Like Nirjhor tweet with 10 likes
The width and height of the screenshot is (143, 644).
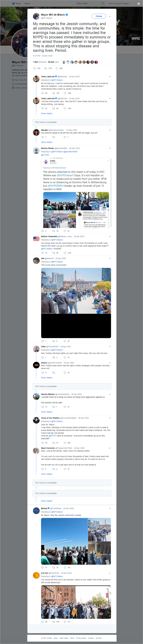65,372
